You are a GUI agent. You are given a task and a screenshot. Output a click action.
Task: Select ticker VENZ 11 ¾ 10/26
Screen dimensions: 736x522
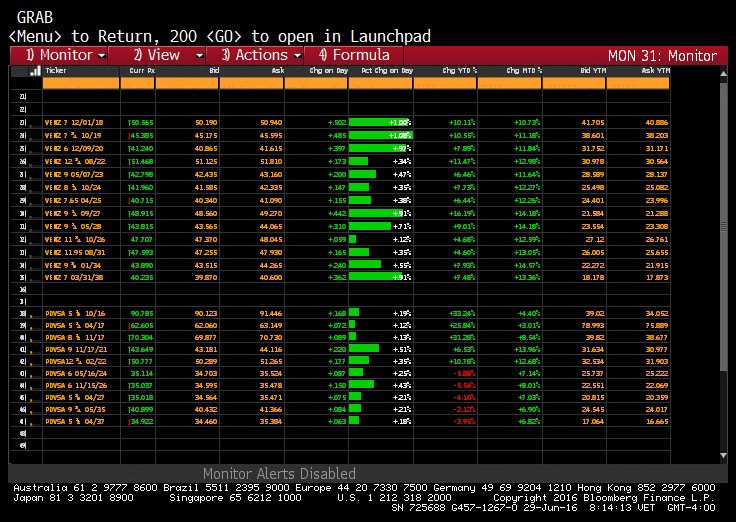(75, 240)
